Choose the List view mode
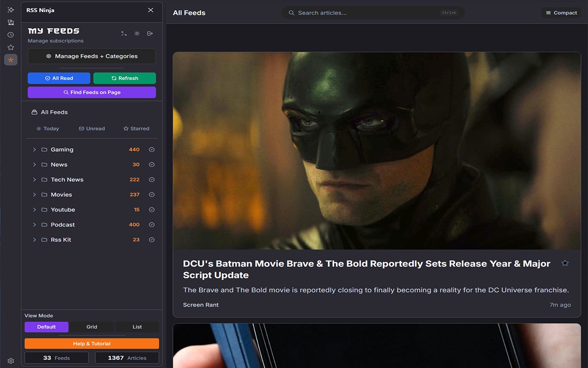This screenshot has width=588, height=368. pyautogui.click(x=137, y=327)
